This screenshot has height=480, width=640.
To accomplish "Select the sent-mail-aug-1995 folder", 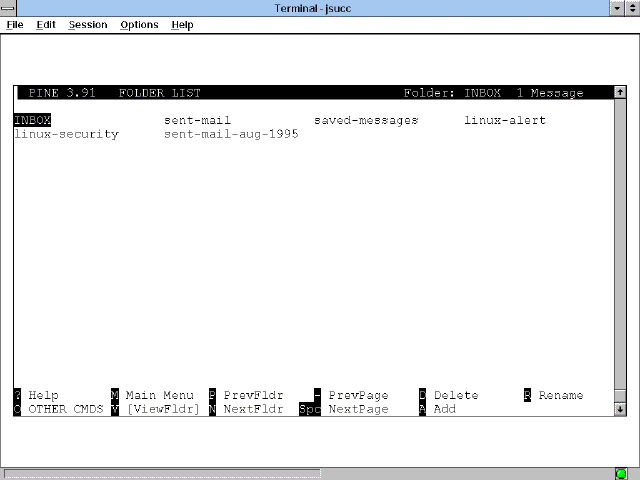I will click(231, 134).
